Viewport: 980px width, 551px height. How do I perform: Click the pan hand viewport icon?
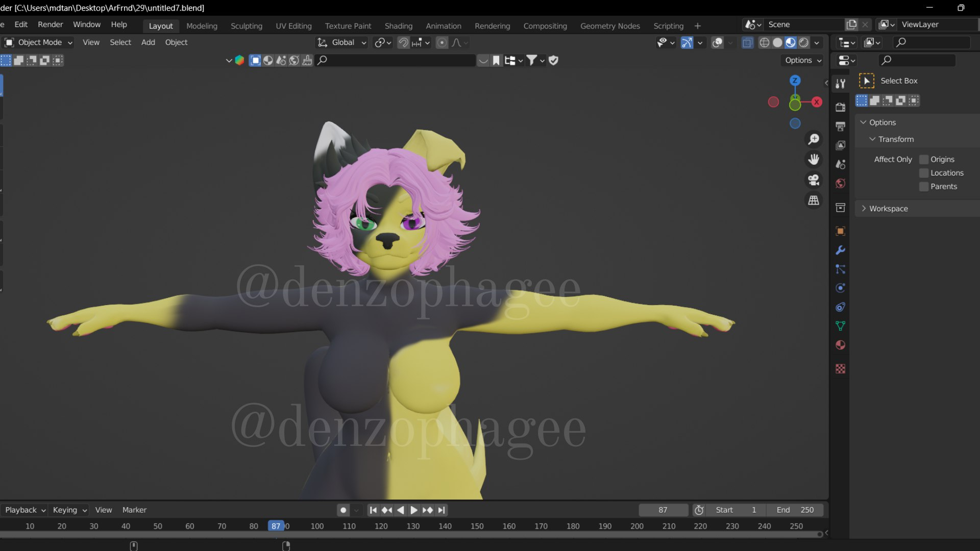pos(814,160)
